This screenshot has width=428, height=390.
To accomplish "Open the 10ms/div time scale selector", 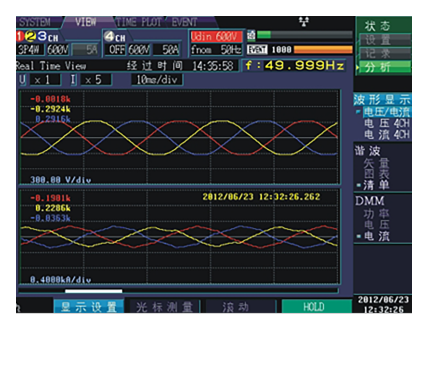I will pyautogui.click(x=157, y=80).
